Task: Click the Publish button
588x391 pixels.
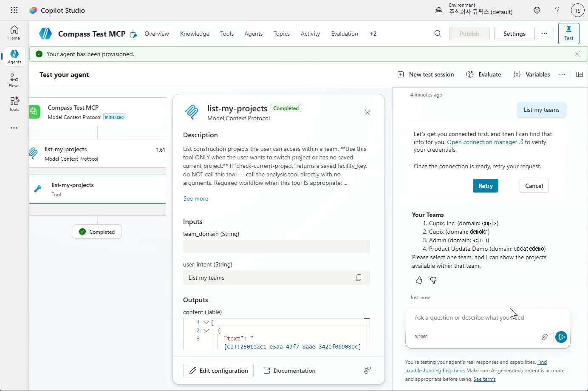Action: 469,34
